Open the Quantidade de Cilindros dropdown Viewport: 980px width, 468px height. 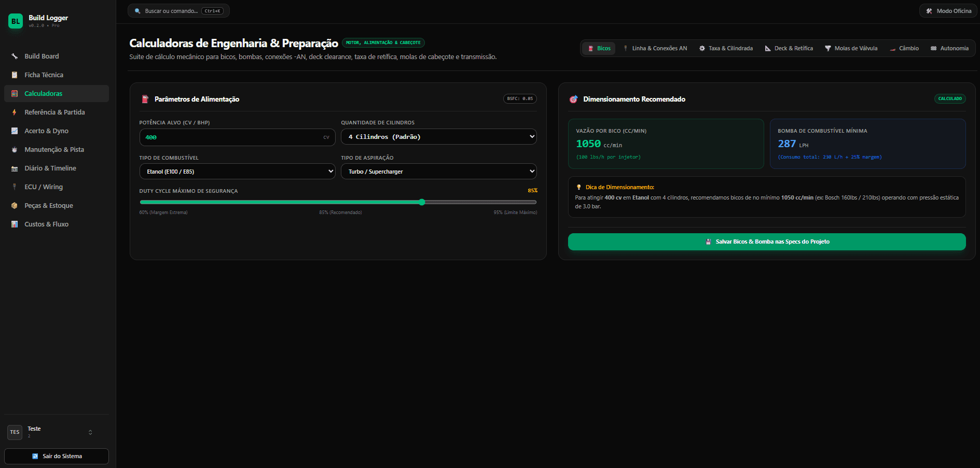[x=438, y=137]
